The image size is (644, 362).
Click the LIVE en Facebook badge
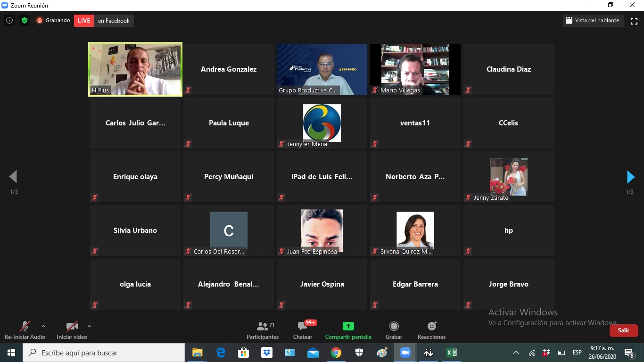pyautogui.click(x=104, y=21)
